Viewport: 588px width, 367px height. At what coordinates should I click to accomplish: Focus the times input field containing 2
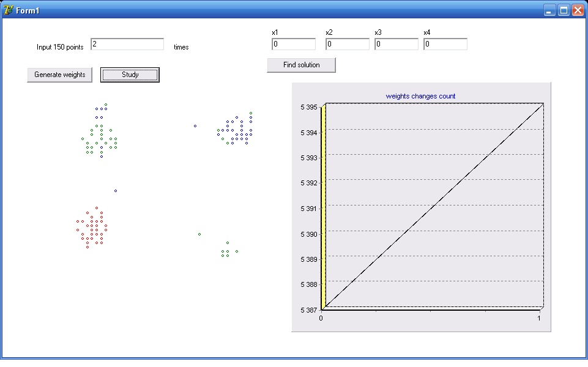127,44
